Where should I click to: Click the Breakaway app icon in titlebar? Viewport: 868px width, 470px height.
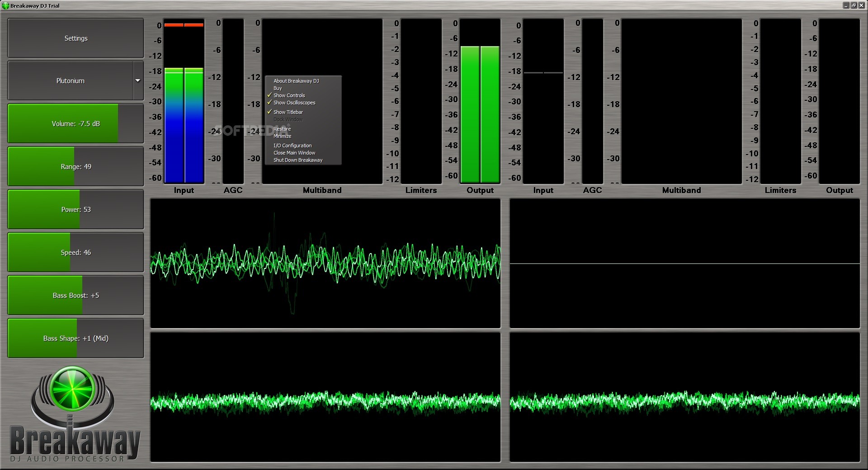coord(5,6)
